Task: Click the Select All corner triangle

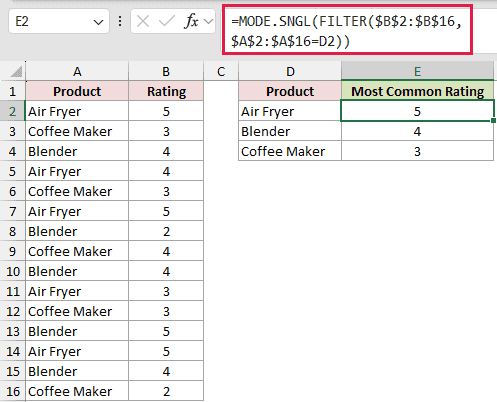Action: 16,72
